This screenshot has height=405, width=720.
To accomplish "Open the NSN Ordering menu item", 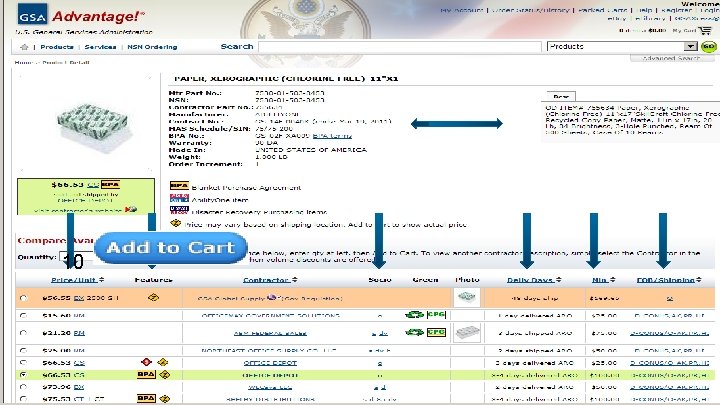I will tap(152, 47).
